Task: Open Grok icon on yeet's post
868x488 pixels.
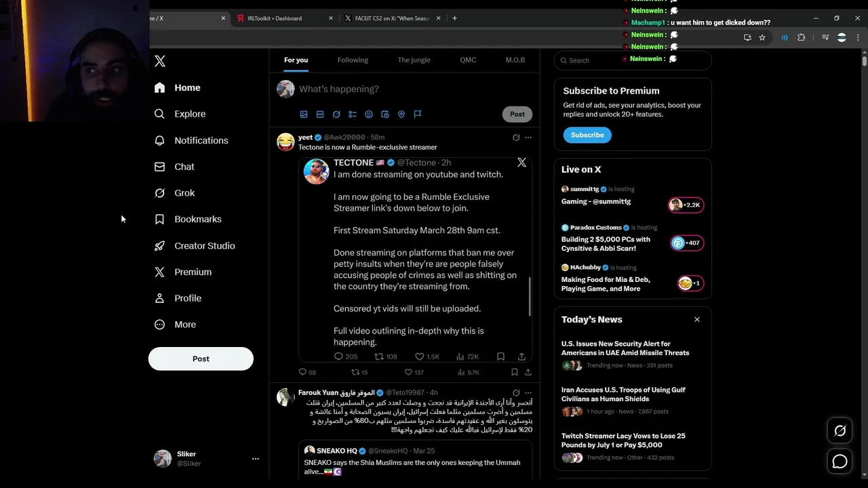Action: click(x=516, y=138)
